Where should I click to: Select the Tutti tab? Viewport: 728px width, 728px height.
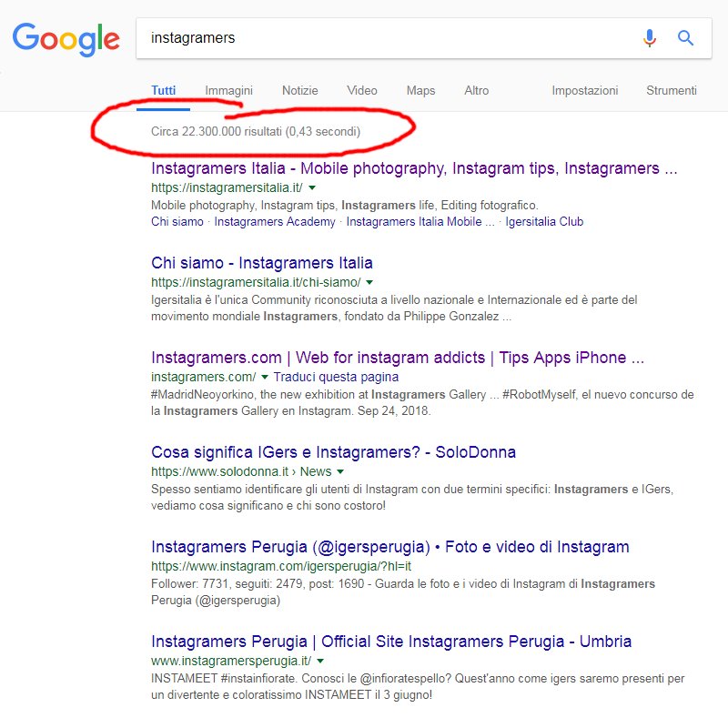point(164,90)
